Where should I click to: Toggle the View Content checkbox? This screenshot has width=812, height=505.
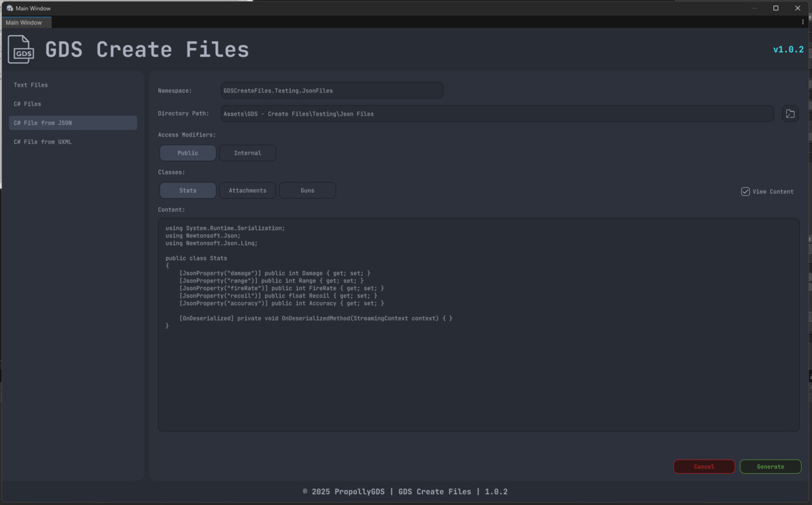pos(745,191)
